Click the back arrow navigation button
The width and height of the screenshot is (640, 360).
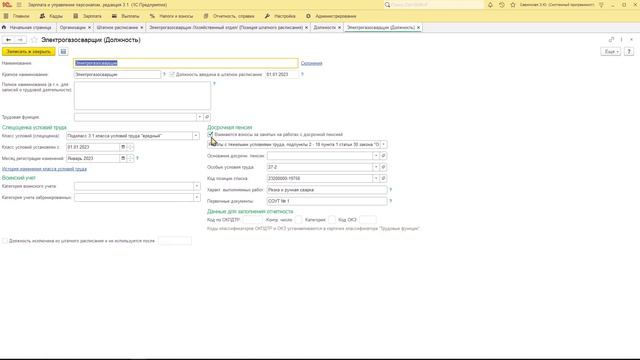pyautogui.click(x=8, y=40)
